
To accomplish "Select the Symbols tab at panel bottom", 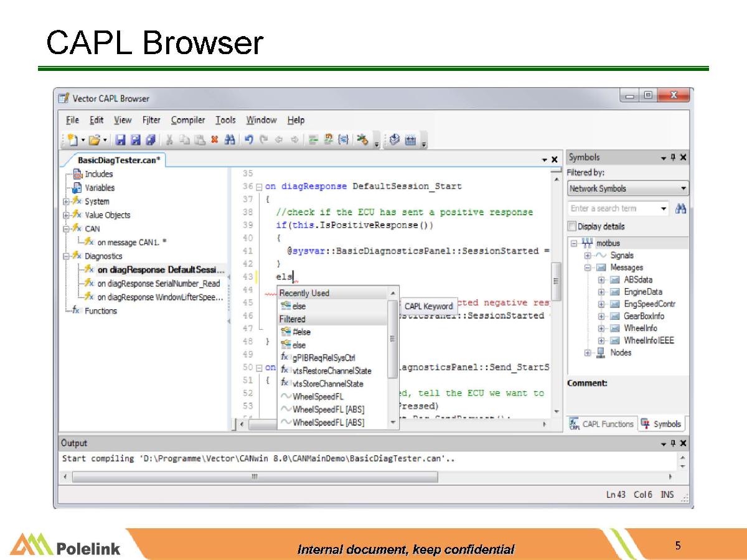I will pyautogui.click(x=662, y=424).
